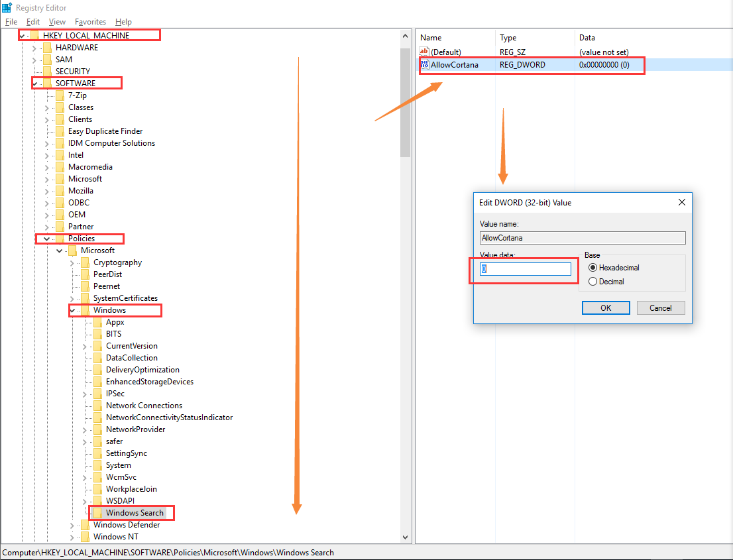Expand the CurrentVersion key
This screenshot has width=733, height=560.
coord(85,347)
